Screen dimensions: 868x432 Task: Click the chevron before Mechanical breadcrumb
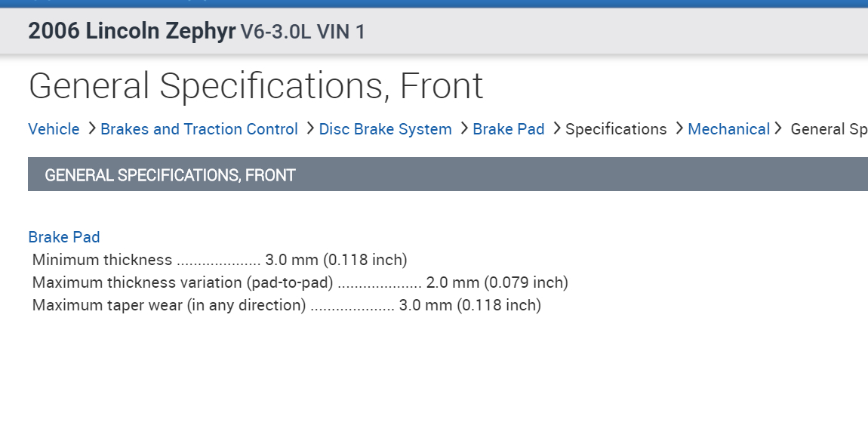tap(679, 128)
